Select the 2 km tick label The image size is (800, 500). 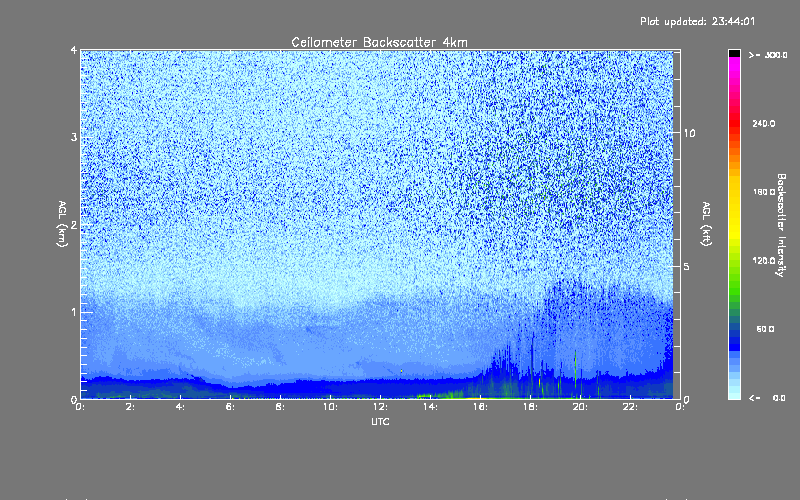pyautogui.click(x=74, y=225)
